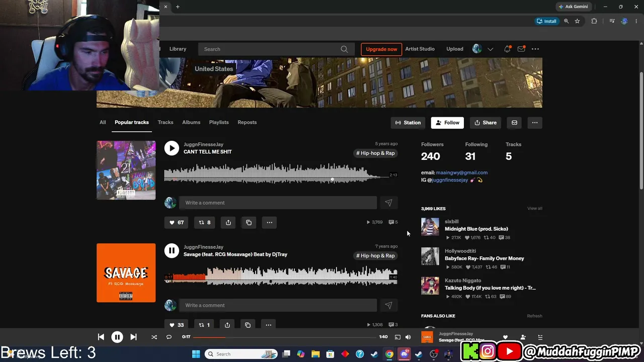Install the SoundCloud app from Chrome
The height and width of the screenshot is (362, 644).
pos(547,21)
